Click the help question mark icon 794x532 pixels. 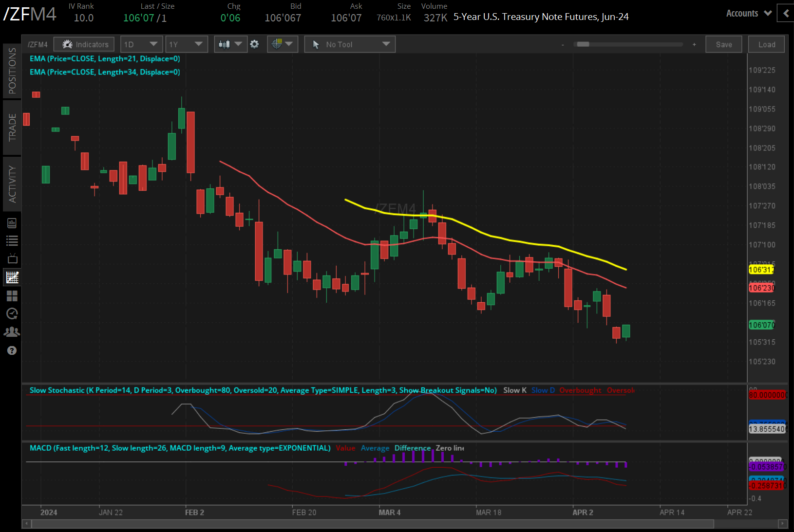pos(12,350)
